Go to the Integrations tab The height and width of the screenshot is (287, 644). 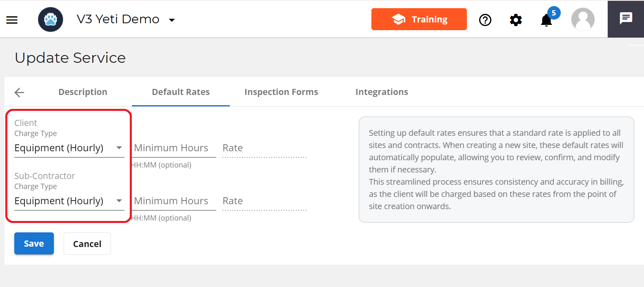click(382, 92)
